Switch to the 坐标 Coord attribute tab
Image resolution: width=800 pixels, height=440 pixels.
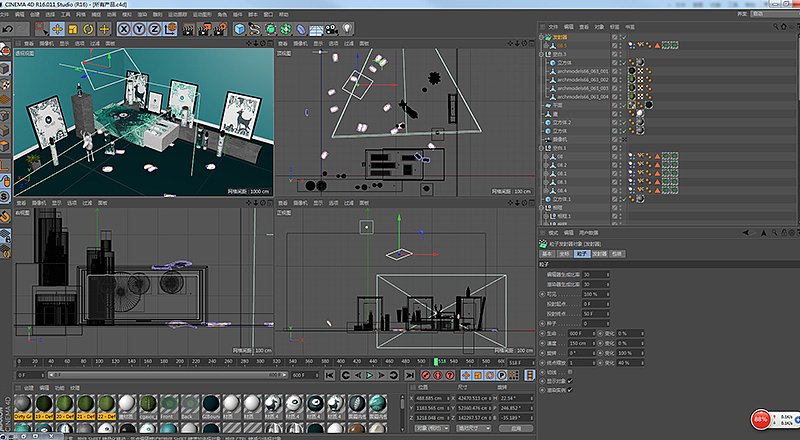(x=564, y=254)
